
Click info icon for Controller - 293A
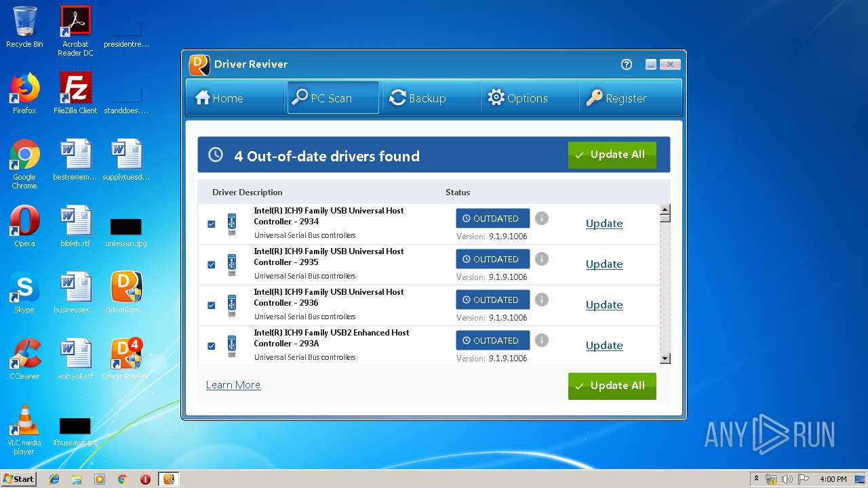pos(541,340)
